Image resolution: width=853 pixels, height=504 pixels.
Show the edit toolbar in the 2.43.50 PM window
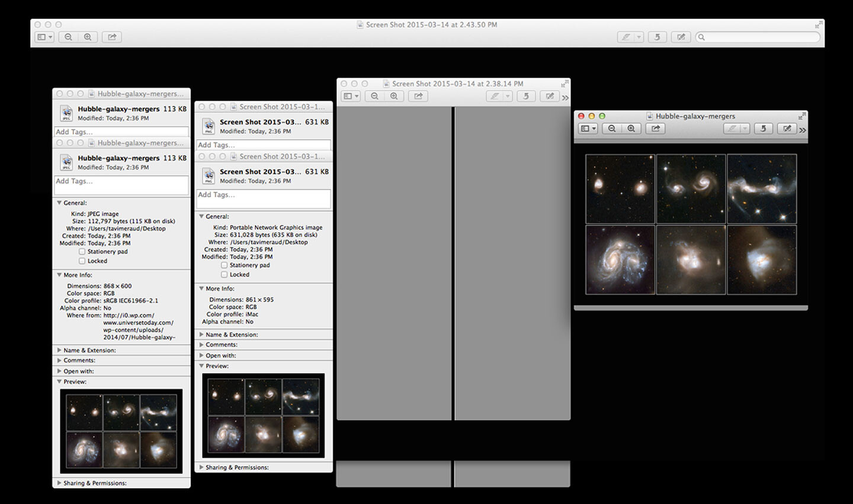click(681, 37)
